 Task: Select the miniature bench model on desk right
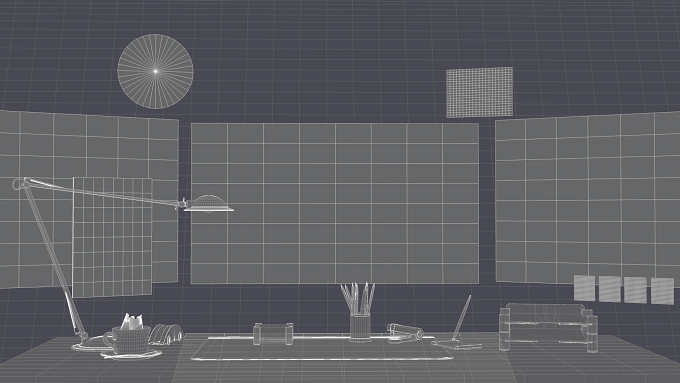tap(549, 327)
